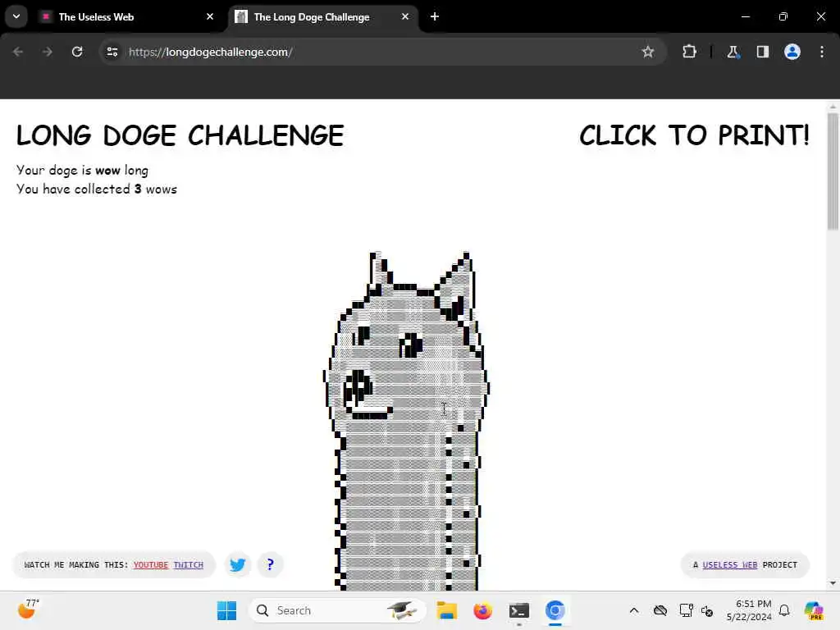Screen dimensions: 840x630
Task: Expand the tab search dropdown arrow
Action: point(16,16)
